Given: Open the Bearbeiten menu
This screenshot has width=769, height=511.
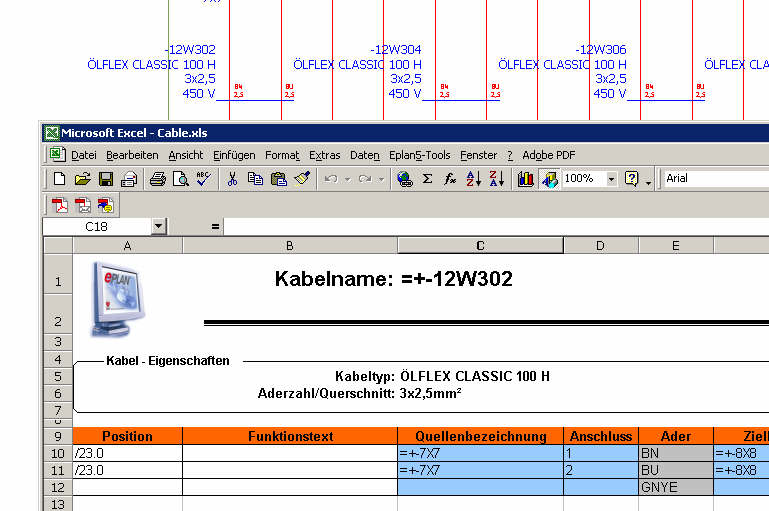Looking at the screenshot, I should click(x=132, y=155).
